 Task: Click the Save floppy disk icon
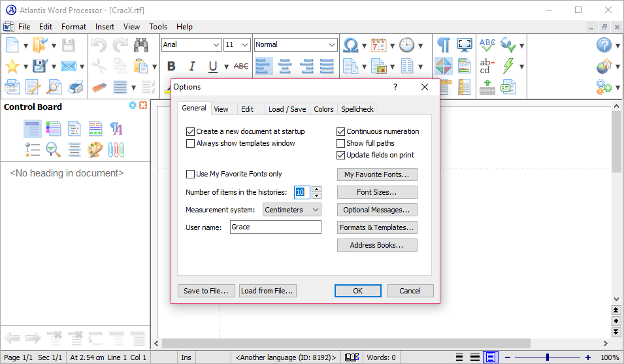coord(69,45)
